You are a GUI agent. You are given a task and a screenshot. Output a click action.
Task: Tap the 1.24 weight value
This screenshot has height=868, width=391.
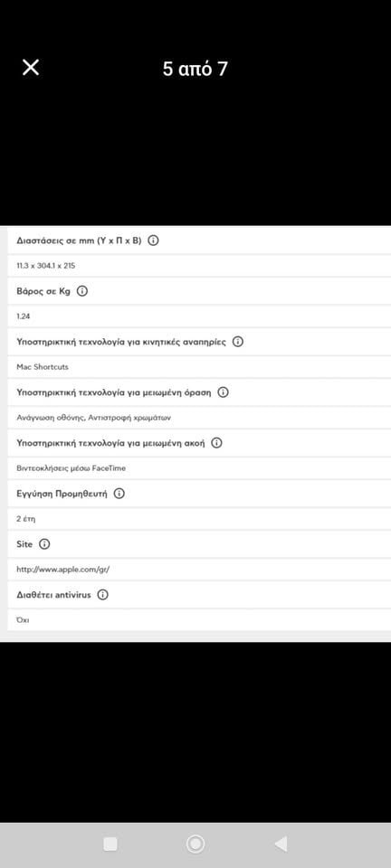[x=24, y=316]
